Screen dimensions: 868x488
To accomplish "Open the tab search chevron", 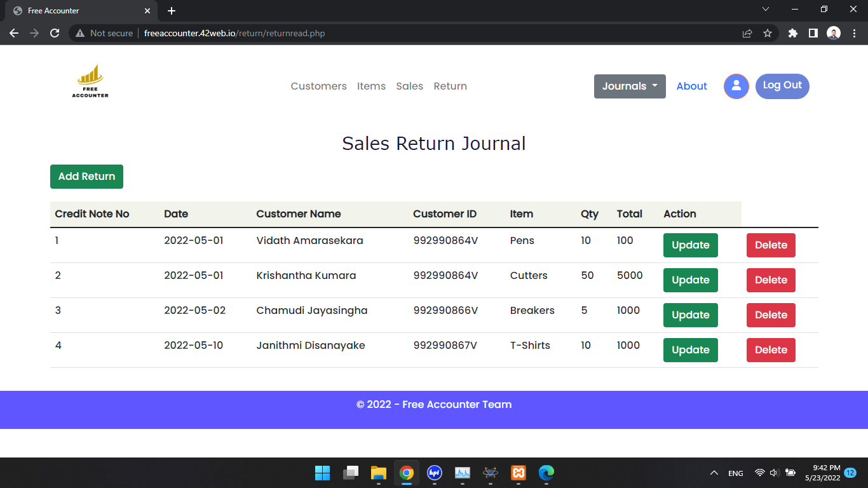I will pyautogui.click(x=766, y=9).
